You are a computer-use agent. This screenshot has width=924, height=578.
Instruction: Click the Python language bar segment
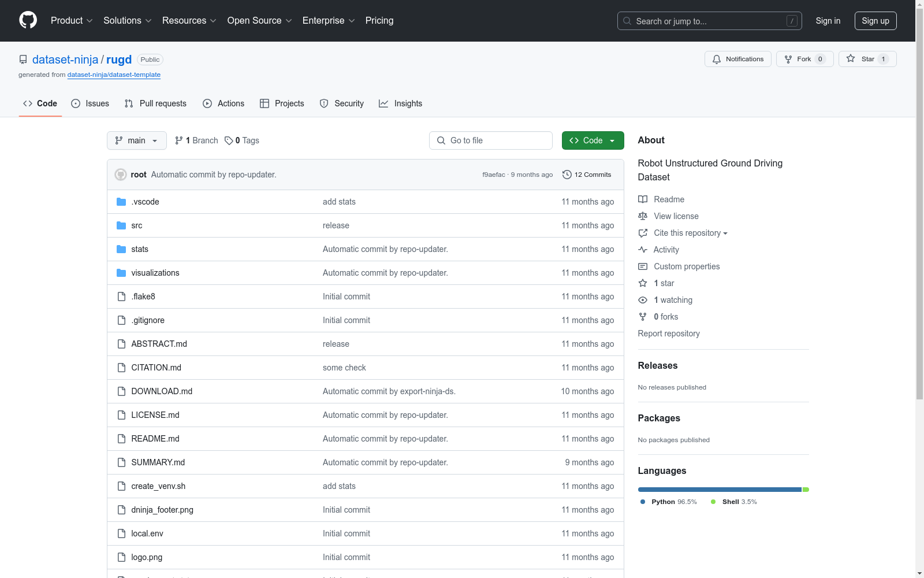tap(720, 490)
